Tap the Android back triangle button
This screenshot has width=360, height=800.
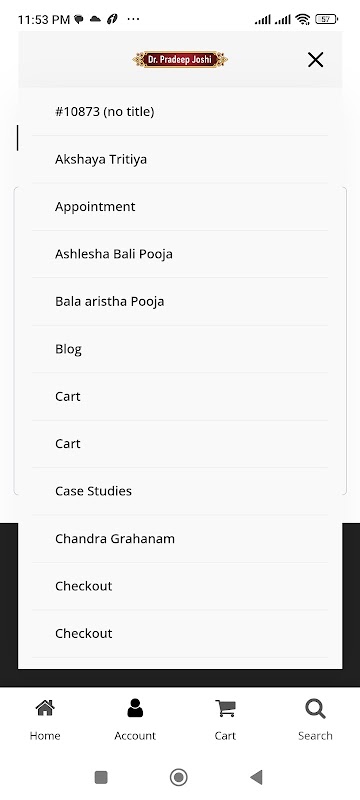click(x=256, y=777)
